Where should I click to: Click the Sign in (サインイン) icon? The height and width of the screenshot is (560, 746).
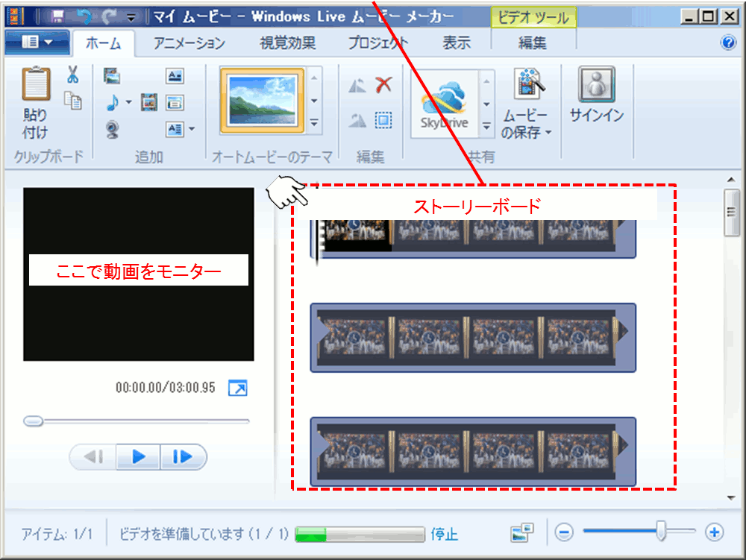tap(596, 85)
